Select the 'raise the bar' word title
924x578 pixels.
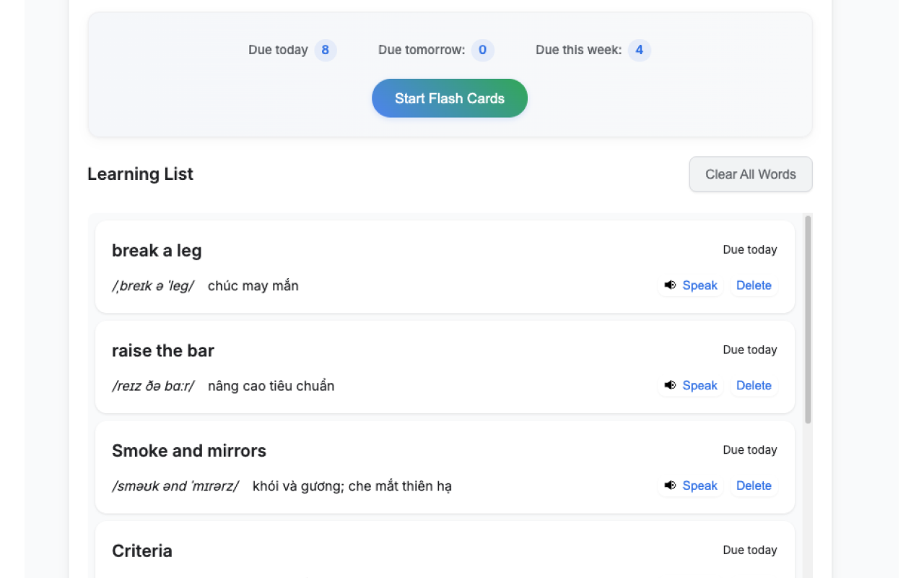click(163, 351)
